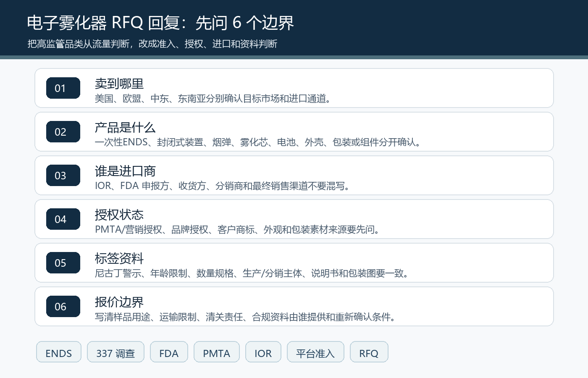This screenshot has width=588, height=378.
Task: Select the RFQ tag chip
Action: pyautogui.click(x=369, y=352)
